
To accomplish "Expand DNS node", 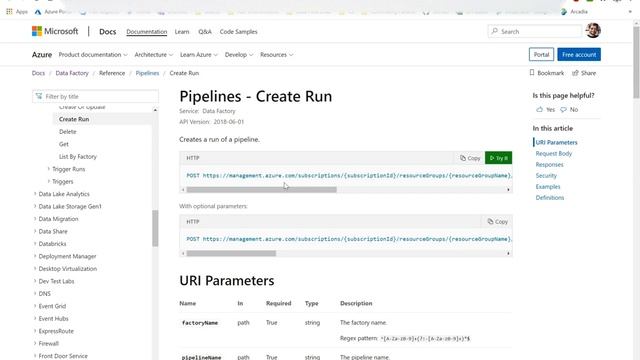I will click(35, 293).
